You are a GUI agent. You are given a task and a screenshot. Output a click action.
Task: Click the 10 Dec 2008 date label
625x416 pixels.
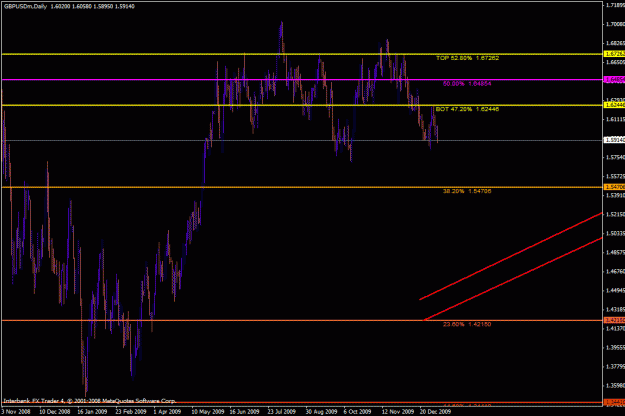click(x=55, y=412)
